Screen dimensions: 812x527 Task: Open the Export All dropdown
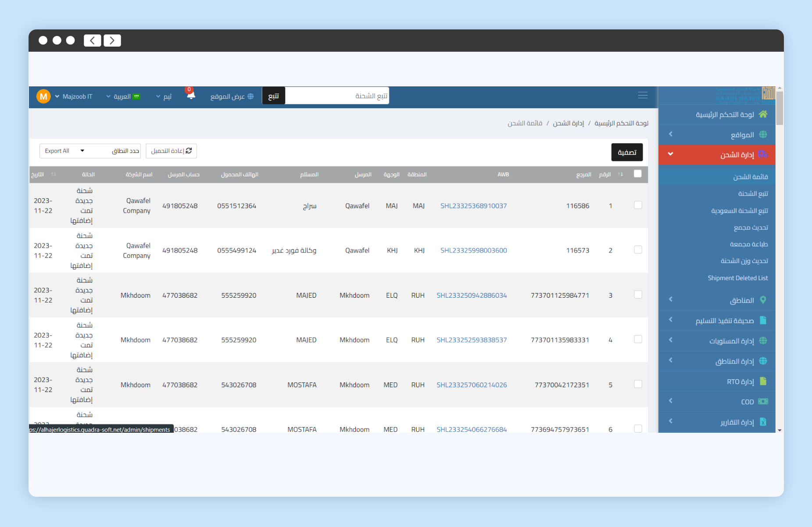(x=64, y=151)
